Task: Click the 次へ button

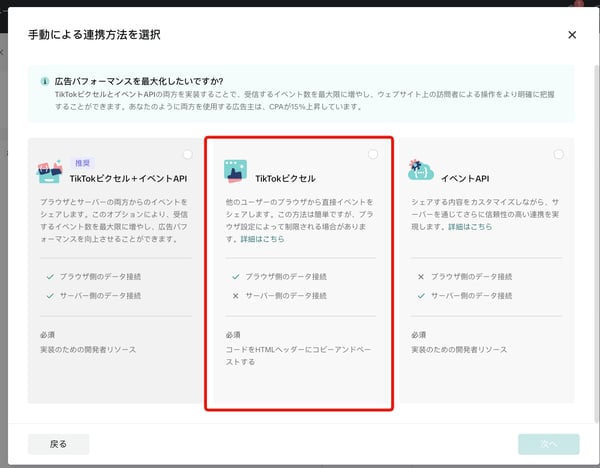Action: click(x=549, y=444)
